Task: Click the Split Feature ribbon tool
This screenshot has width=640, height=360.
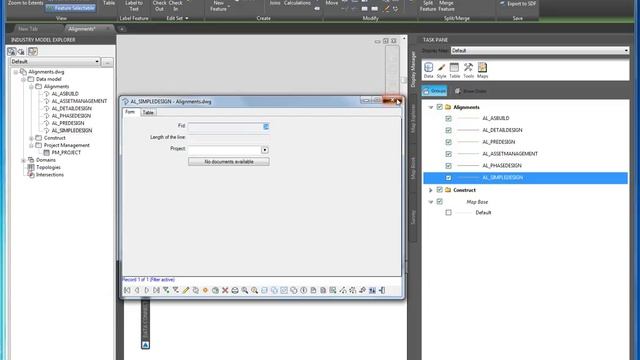Action: point(428,5)
